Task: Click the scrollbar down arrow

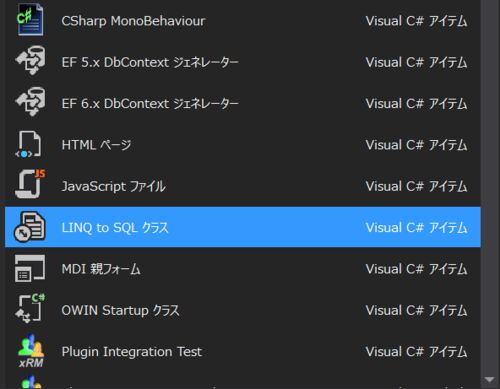Action: [x=490, y=380]
